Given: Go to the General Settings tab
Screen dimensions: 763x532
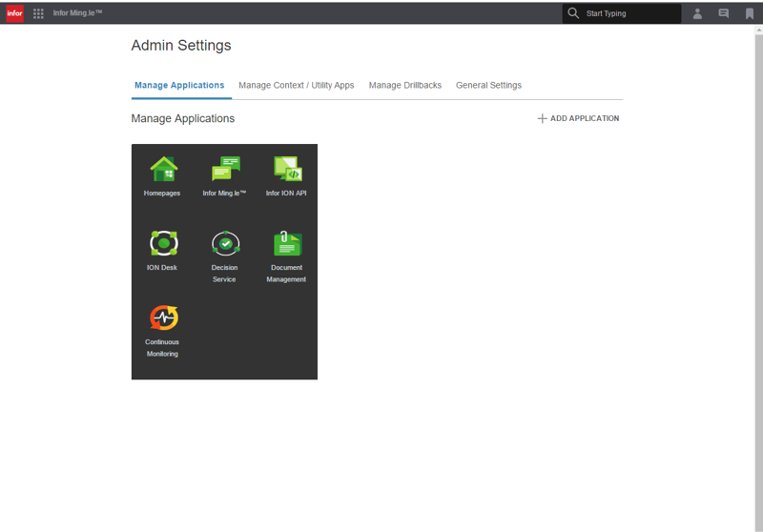Looking at the screenshot, I should 488,86.
